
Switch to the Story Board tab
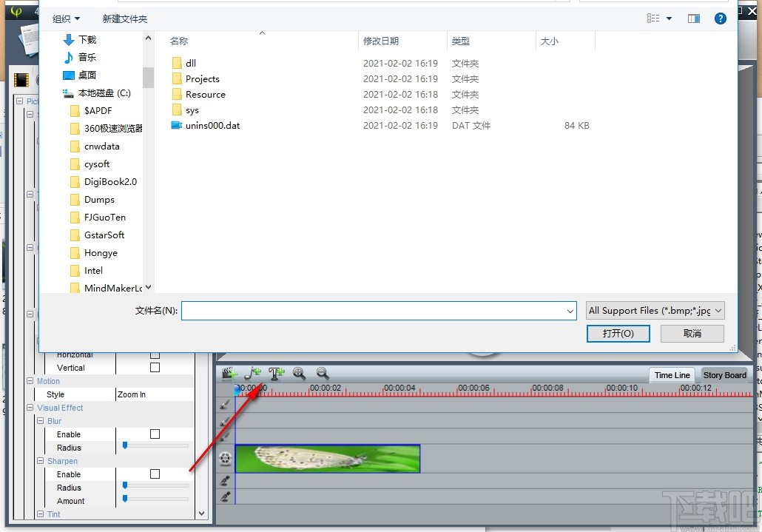[724, 375]
